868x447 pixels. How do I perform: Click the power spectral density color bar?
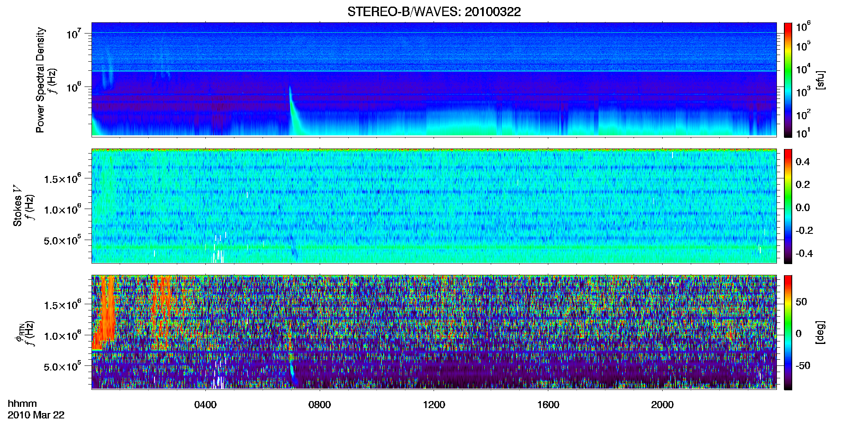tap(788, 80)
